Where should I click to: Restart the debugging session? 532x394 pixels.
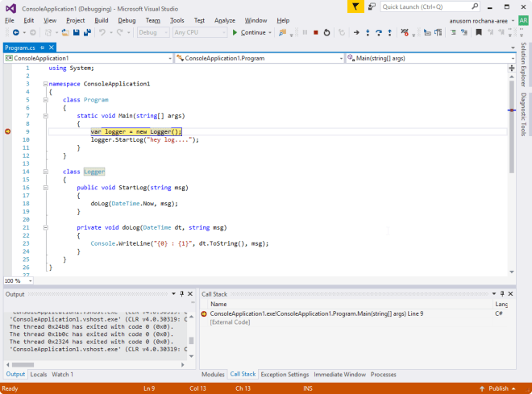point(326,32)
